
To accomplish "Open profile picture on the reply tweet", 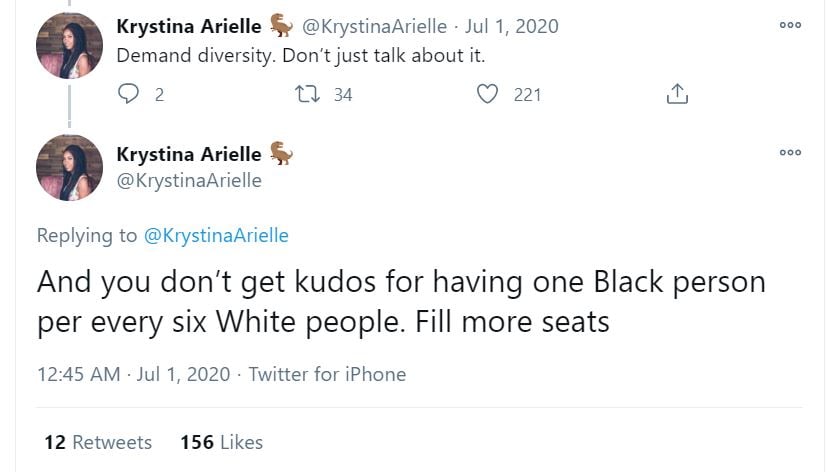I will click(x=69, y=167).
